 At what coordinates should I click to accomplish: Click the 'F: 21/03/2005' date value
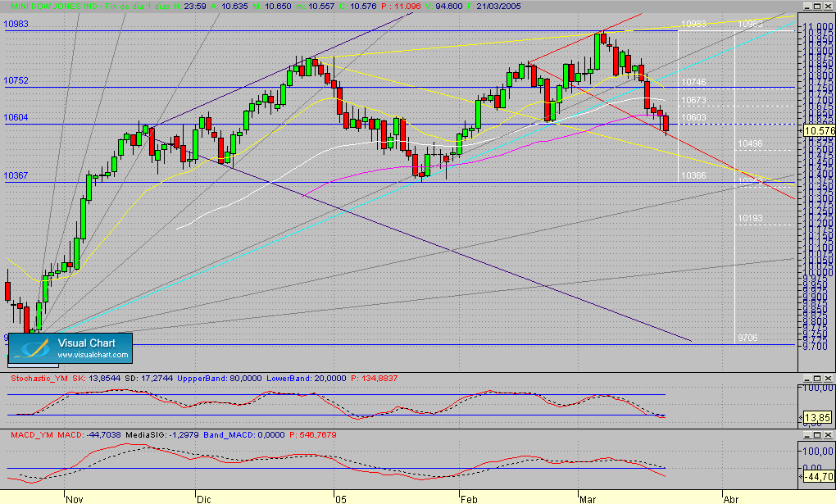(494, 7)
